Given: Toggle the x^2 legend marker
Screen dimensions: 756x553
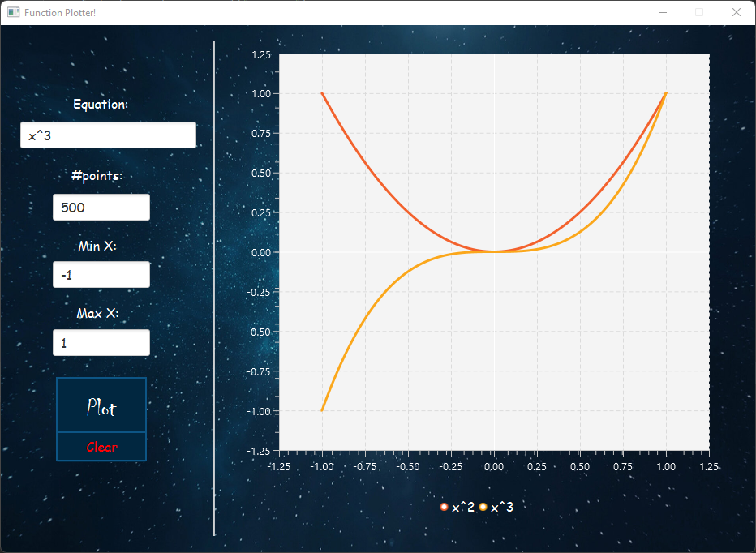Looking at the screenshot, I should click(x=443, y=506).
